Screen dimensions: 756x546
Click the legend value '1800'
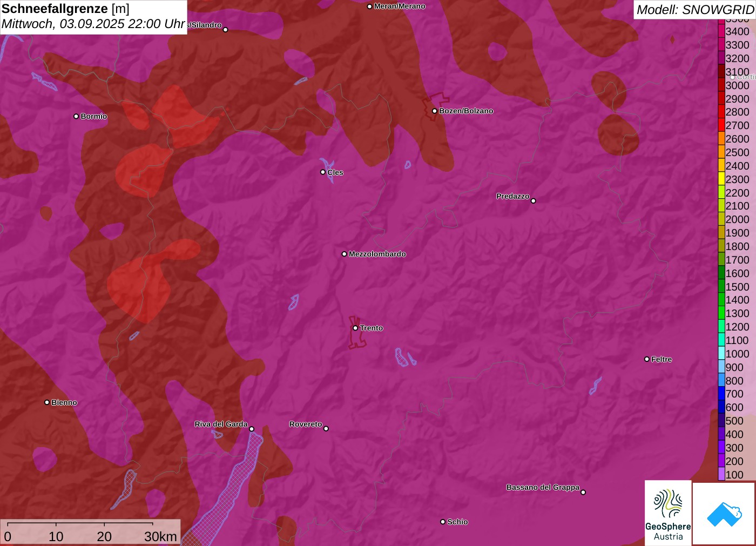(737, 246)
